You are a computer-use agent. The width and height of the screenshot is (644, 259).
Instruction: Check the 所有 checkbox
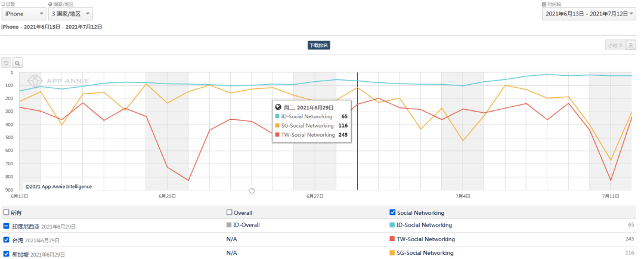pyautogui.click(x=6, y=212)
